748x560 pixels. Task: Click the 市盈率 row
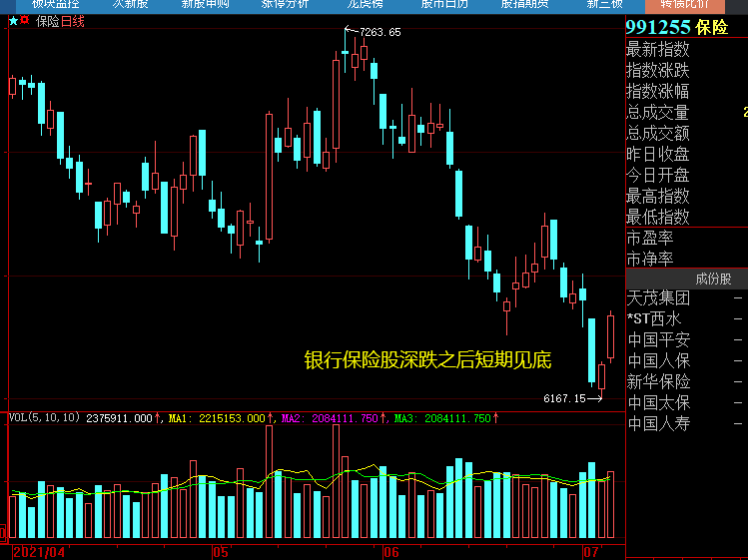(686, 238)
